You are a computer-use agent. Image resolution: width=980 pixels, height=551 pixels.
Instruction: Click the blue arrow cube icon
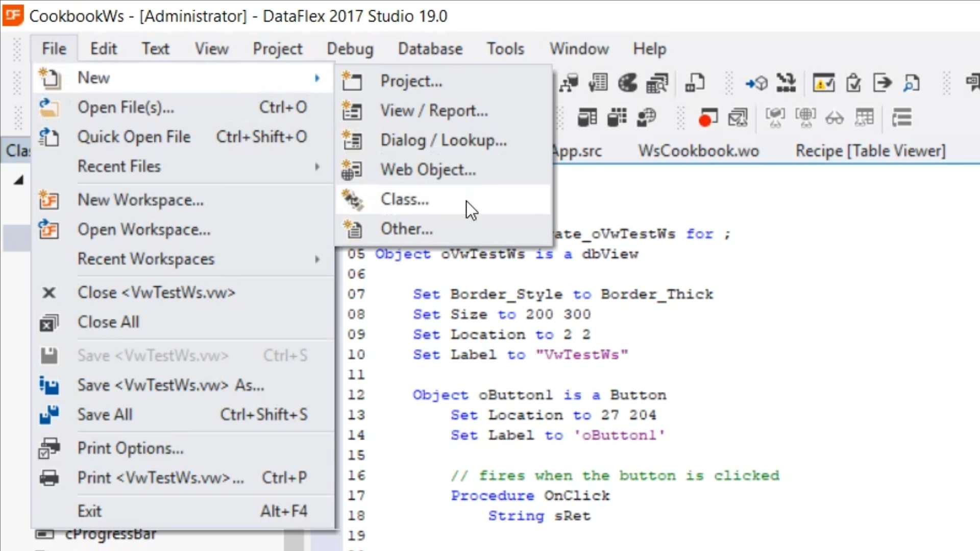(x=756, y=83)
